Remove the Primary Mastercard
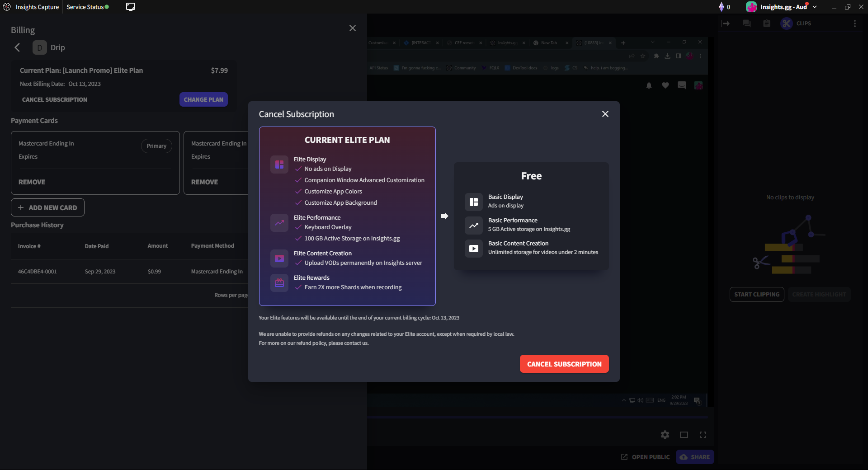868x470 pixels. click(x=32, y=182)
